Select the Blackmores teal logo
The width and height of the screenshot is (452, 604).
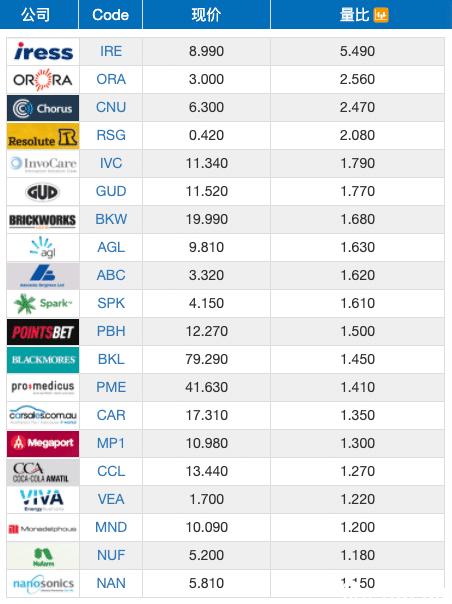pos(43,360)
